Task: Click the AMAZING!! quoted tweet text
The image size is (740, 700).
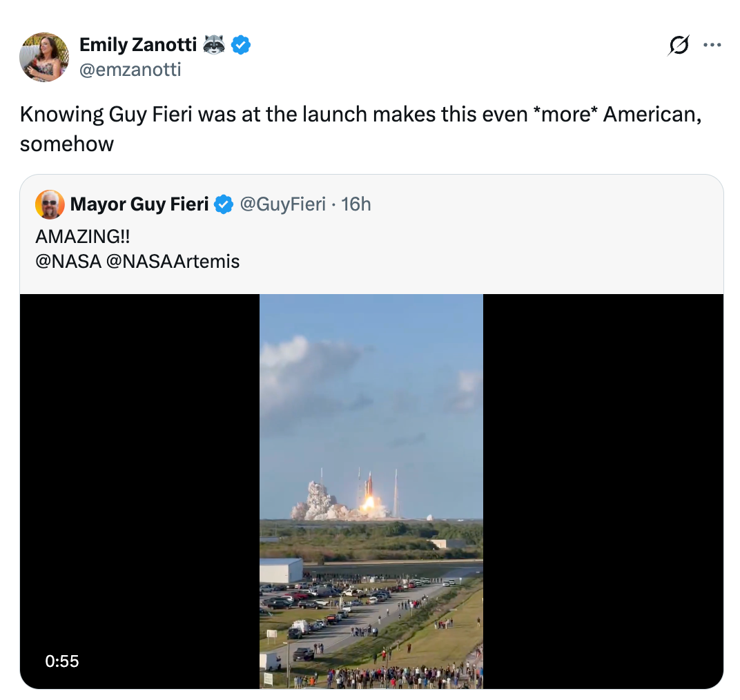Action: [x=84, y=237]
